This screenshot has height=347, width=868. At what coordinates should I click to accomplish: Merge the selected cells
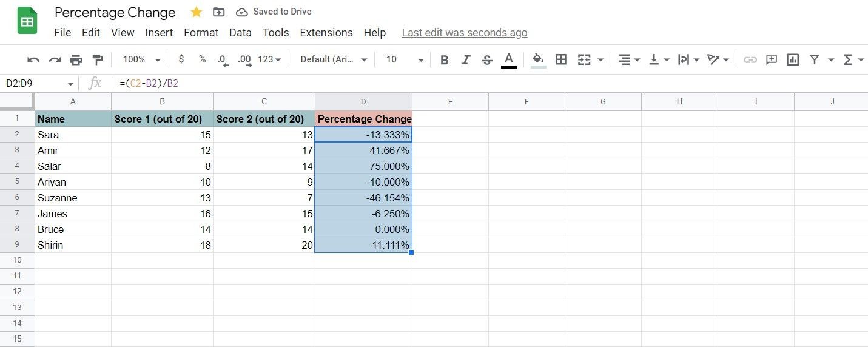pyautogui.click(x=584, y=59)
